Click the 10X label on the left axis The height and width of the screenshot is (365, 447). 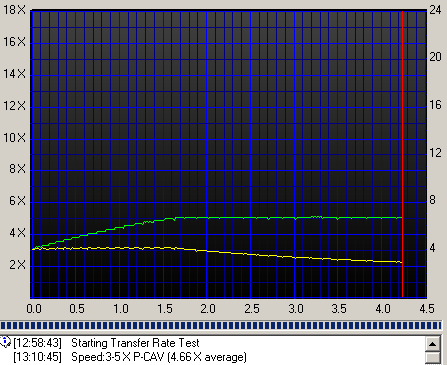pos(14,137)
